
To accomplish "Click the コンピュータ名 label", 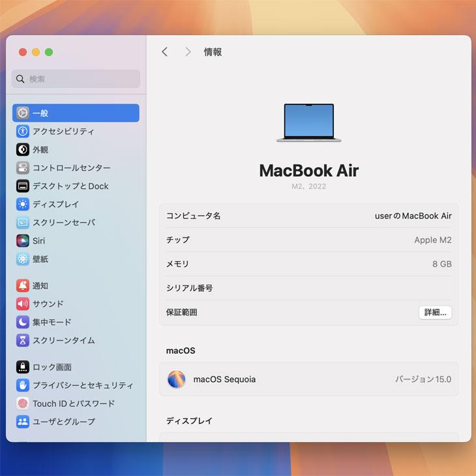I will (x=194, y=216).
